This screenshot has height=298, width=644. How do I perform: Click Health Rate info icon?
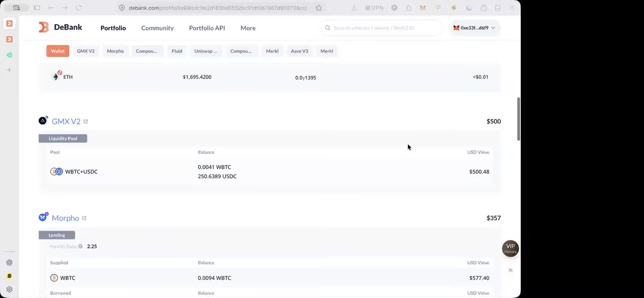(x=80, y=246)
